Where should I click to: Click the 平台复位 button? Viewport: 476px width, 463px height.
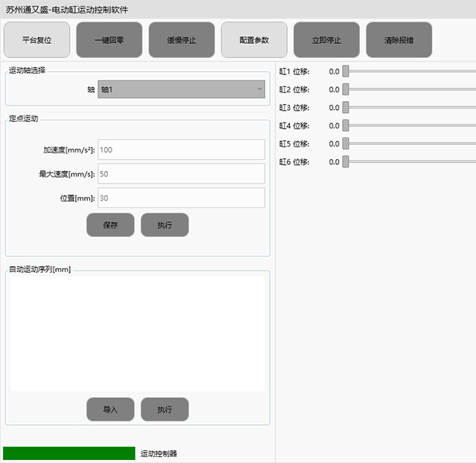37,40
